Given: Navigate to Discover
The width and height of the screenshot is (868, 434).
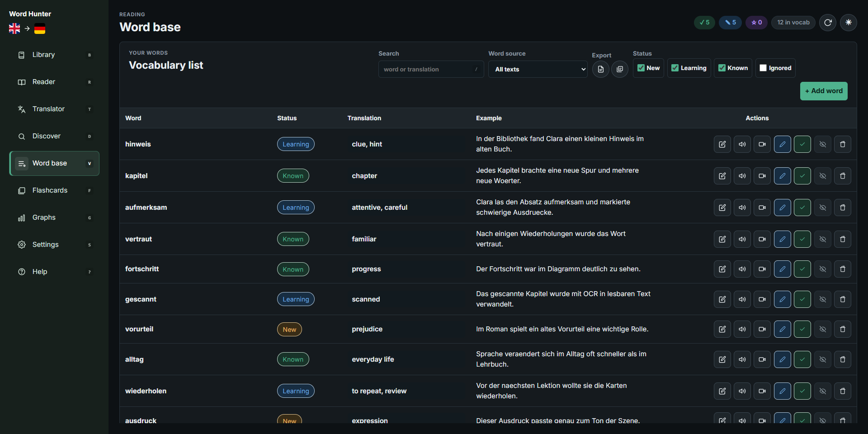Looking at the screenshot, I should coord(54,136).
